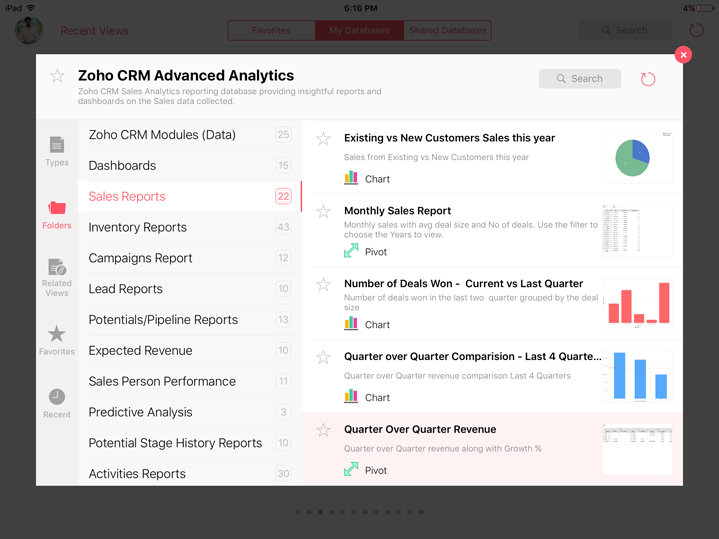The image size is (719, 539).
Task: Open Quarter Over Quarter Revenue pivot thumbnail
Action: tap(637, 449)
